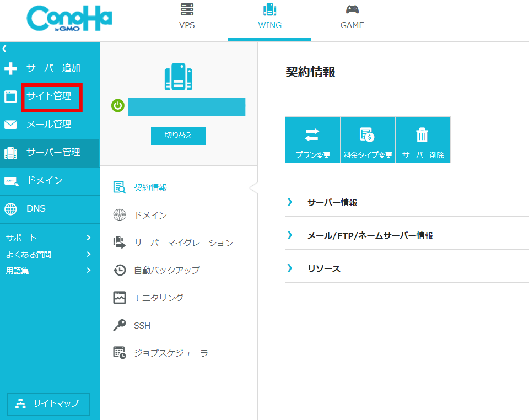Toggle the green server power status button

coord(118,106)
